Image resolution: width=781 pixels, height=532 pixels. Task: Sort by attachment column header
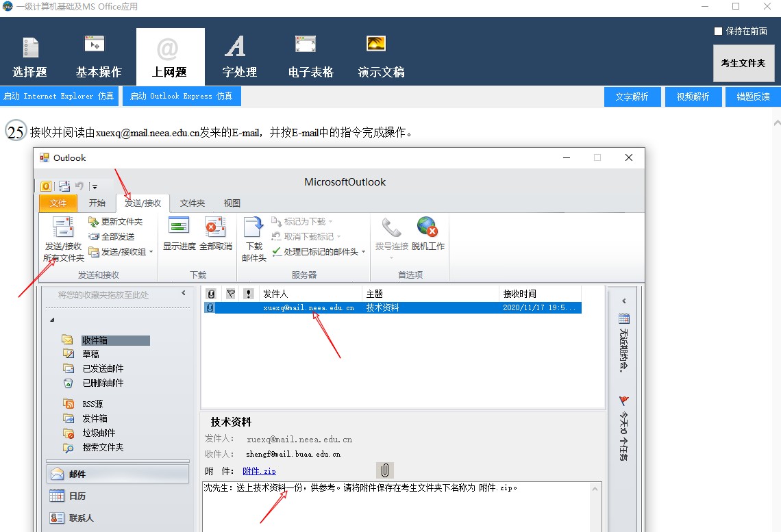[x=211, y=294]
